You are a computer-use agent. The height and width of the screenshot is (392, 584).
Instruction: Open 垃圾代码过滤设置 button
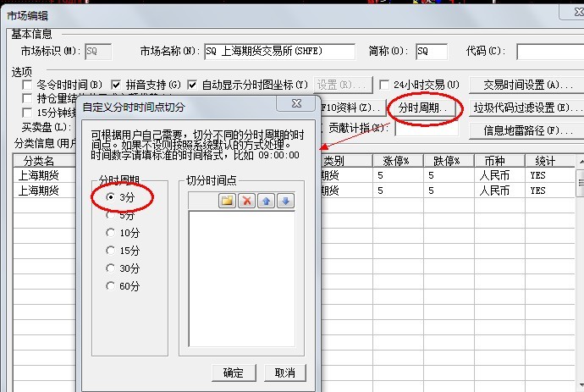coord(526,108)
